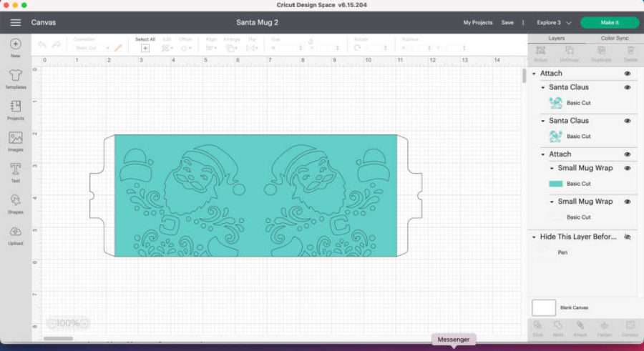644x351 pixels.
Task: Open the Images library
Action: click(16, 141)
